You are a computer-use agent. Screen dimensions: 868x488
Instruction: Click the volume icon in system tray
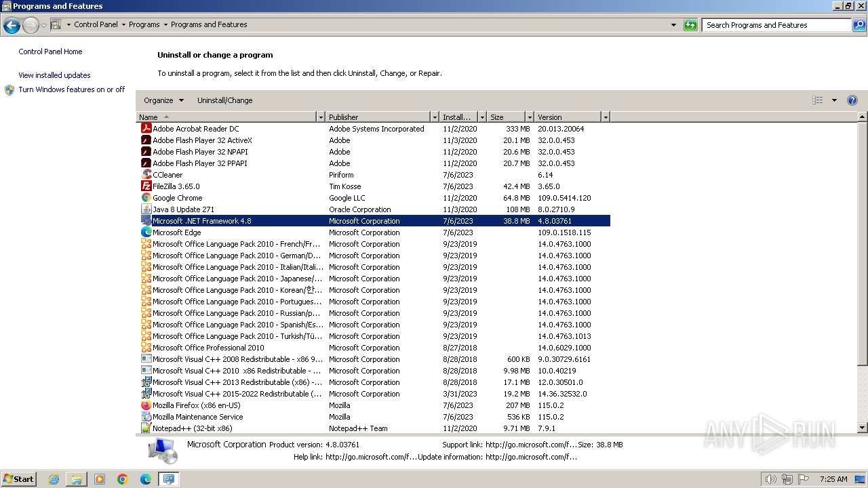(770, 479)
